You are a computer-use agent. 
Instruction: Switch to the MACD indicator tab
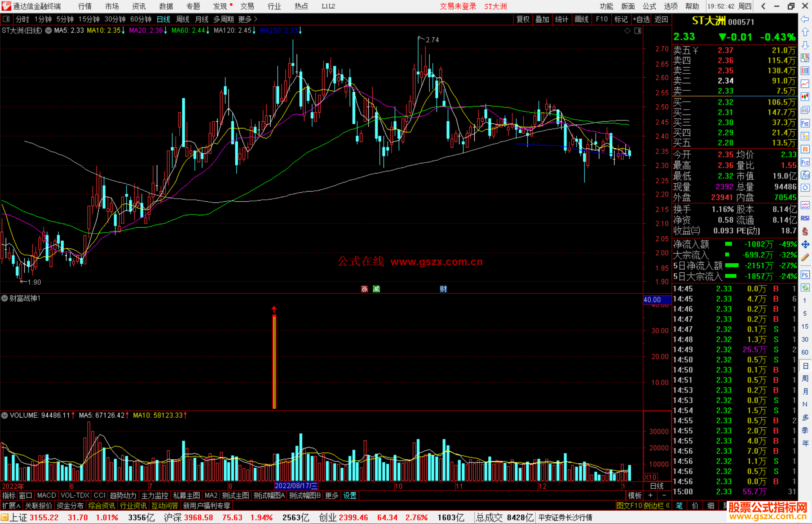pos(47,495)
